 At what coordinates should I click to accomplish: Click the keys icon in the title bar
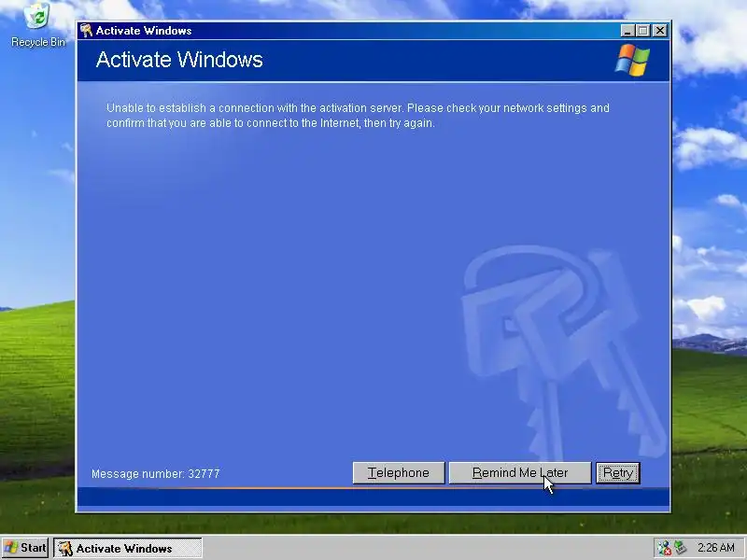click(86, 31)
